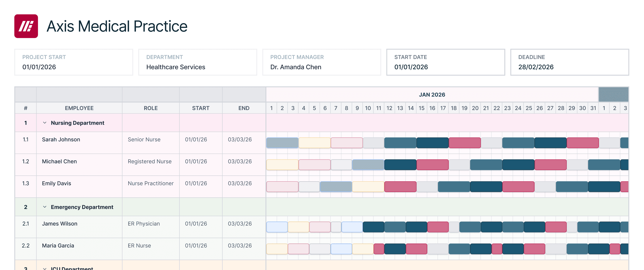The width and height of the screenshot is (644, 270).
Task: Collapse the Nursing Department group
Action: [45, 123]
